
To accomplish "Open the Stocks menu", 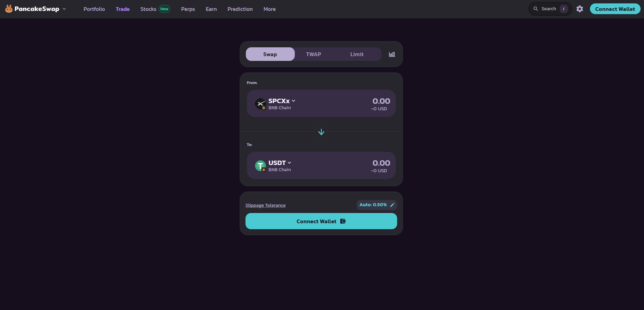I will pos(148,9).
